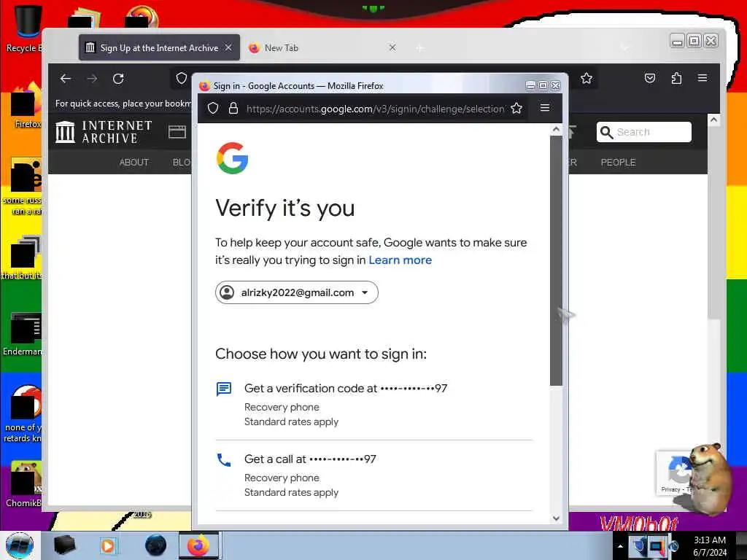Choose Get a call at recovery phone option
This screenshot has width=747, height=560.
tap(373, 475)
